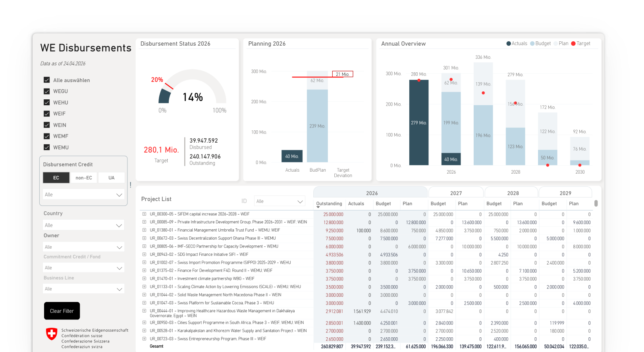Expand the Swiss Decentralization Support Ghana row
The height and width of the screenshot is (352, 644).
(144, 238)
